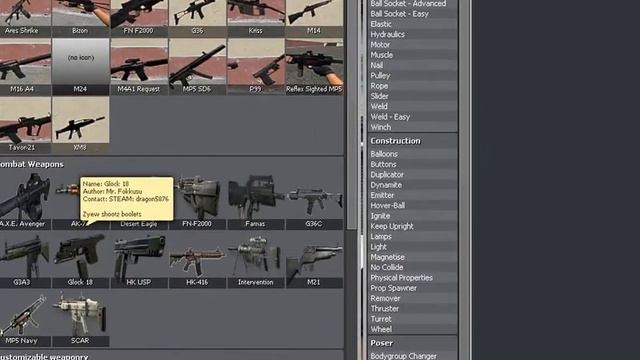The image size is (640, 360).
Task: Select the Remover tool
Action: pyautogui.click(x=412, y=298)
